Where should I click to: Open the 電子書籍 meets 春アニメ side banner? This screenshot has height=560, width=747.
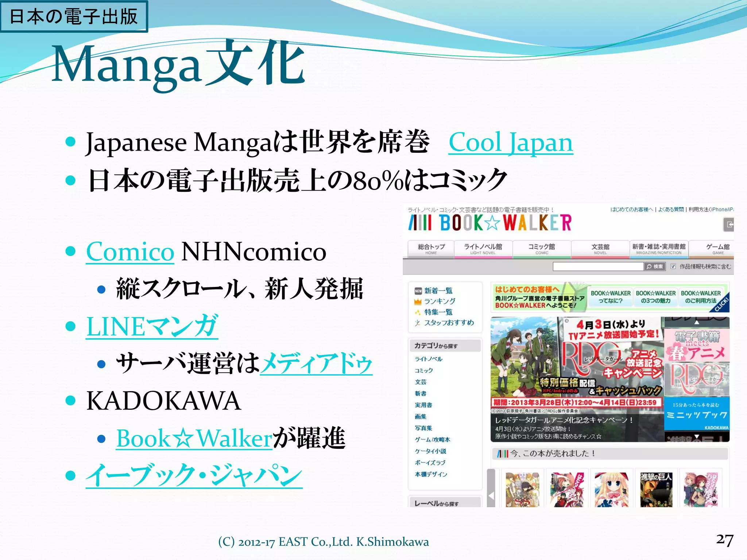coord(697,345)
